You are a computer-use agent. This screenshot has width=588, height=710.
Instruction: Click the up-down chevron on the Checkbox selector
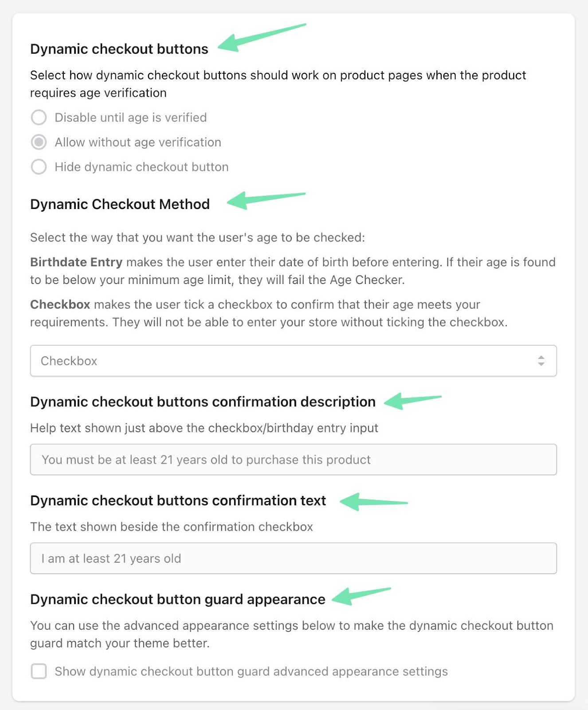tap(541, 360)
